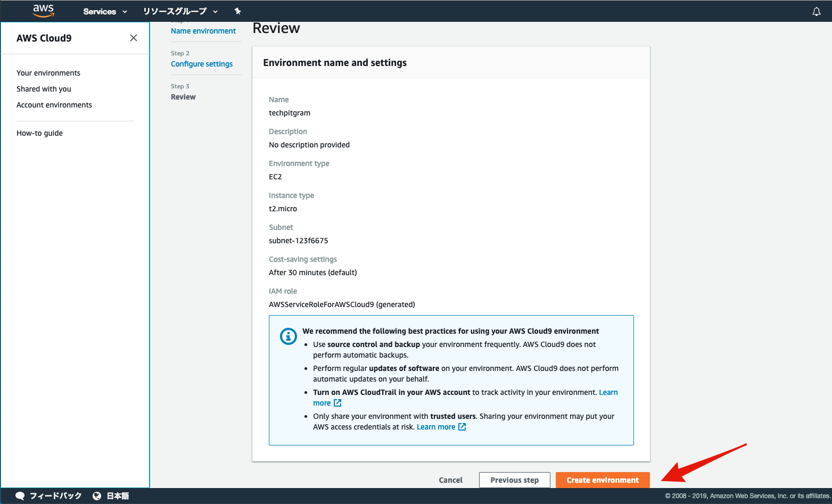Click the AWS logo home icon

43,11
